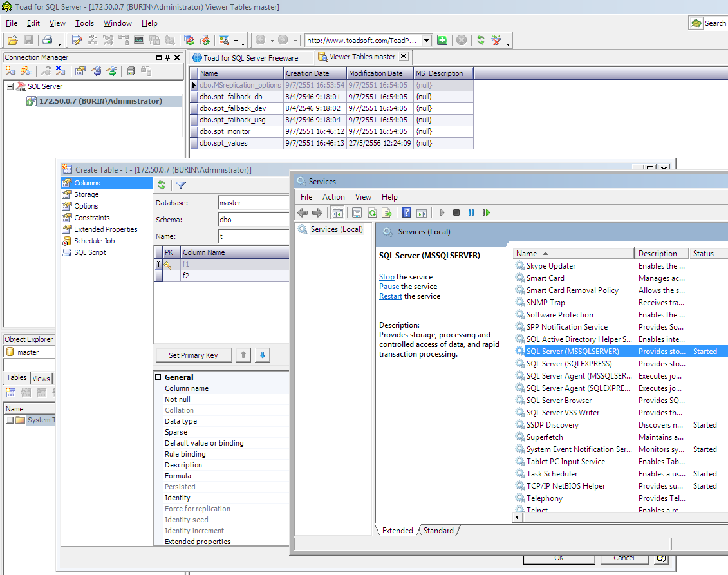Click the green Go button beside URL field
This screenshot has width=728, height=575.
(x=442, y=40)
